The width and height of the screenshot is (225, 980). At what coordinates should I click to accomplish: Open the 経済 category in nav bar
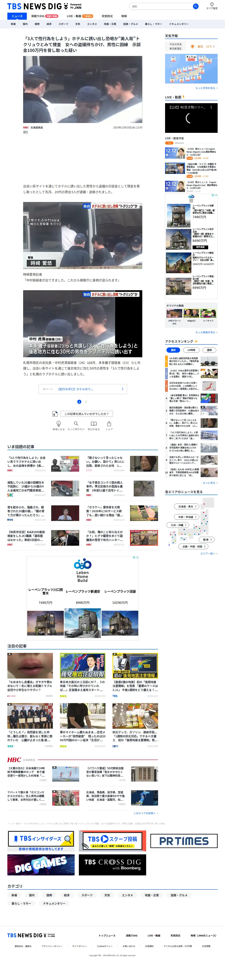coord(49,24)
